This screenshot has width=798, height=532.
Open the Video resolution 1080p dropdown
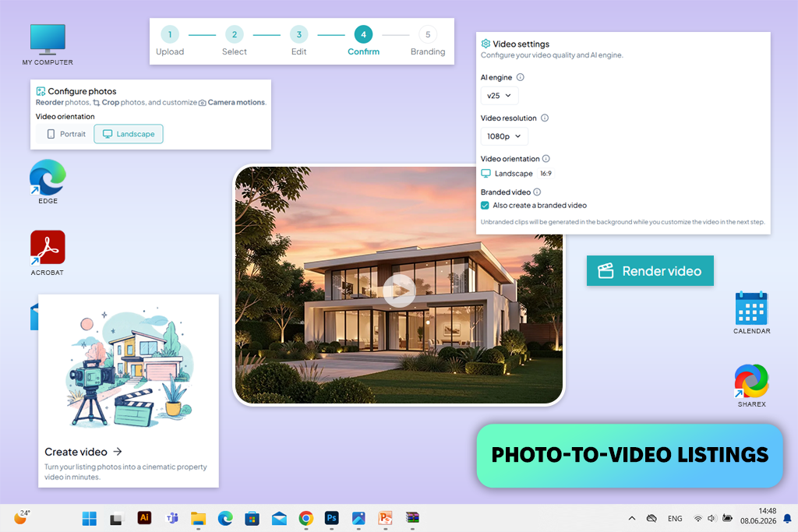[x=504, y=136]
